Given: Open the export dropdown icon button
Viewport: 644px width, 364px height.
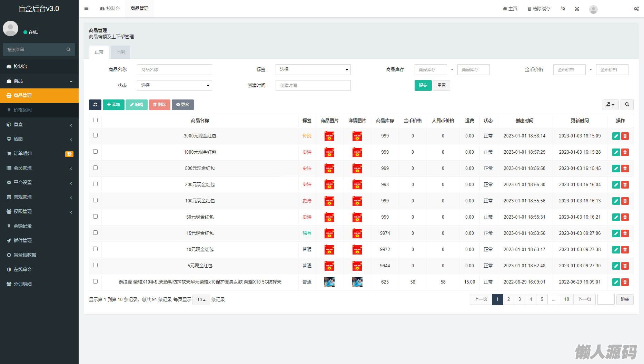Looking at the screenshot, I should pos(610,105).
